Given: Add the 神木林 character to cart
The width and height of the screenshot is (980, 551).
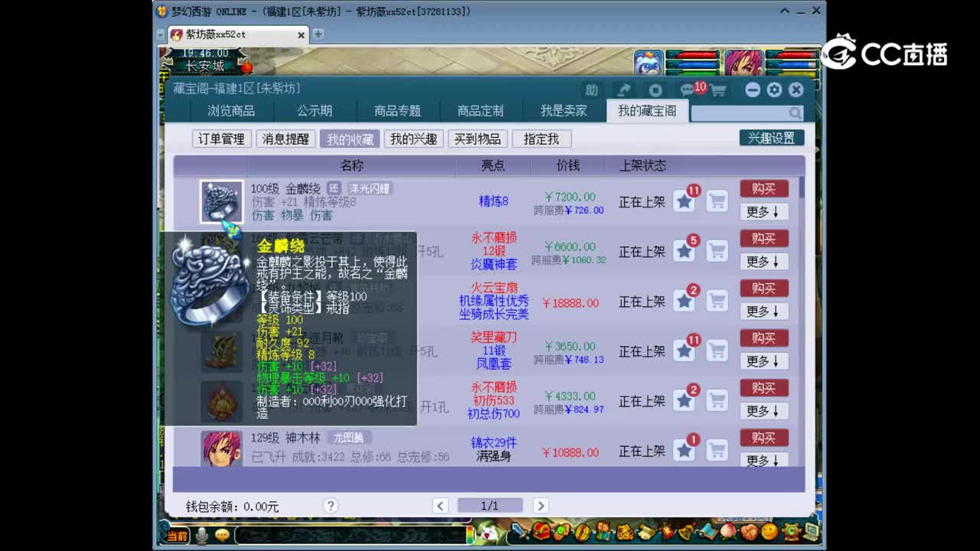Looking at the screenshot, I should (x=717, y=450).
